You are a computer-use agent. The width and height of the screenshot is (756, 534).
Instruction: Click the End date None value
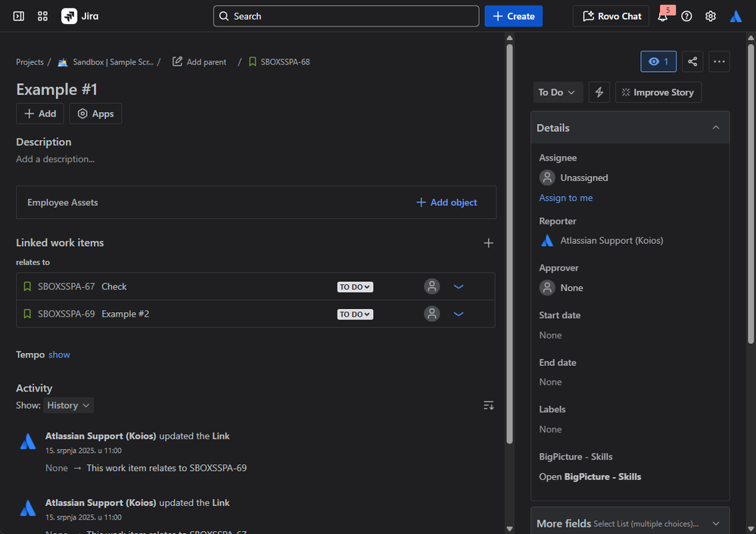coord(550,382)
